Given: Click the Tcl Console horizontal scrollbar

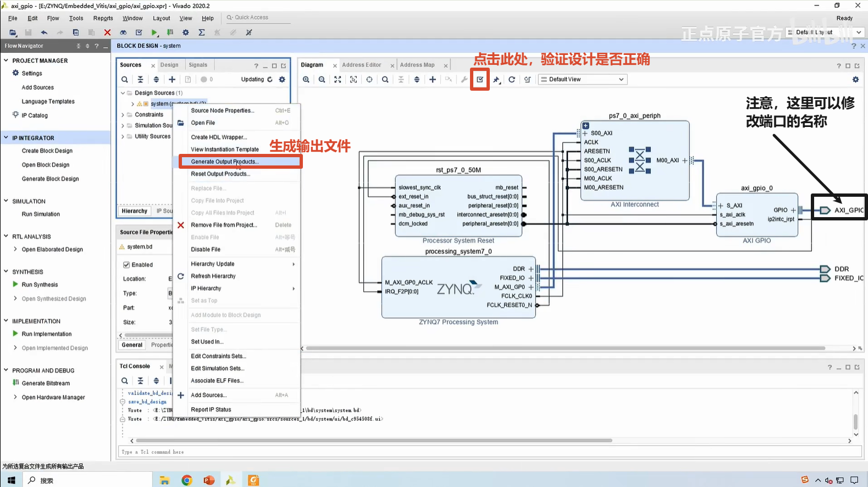Looking at the screenshot, I should coord(374,440).
